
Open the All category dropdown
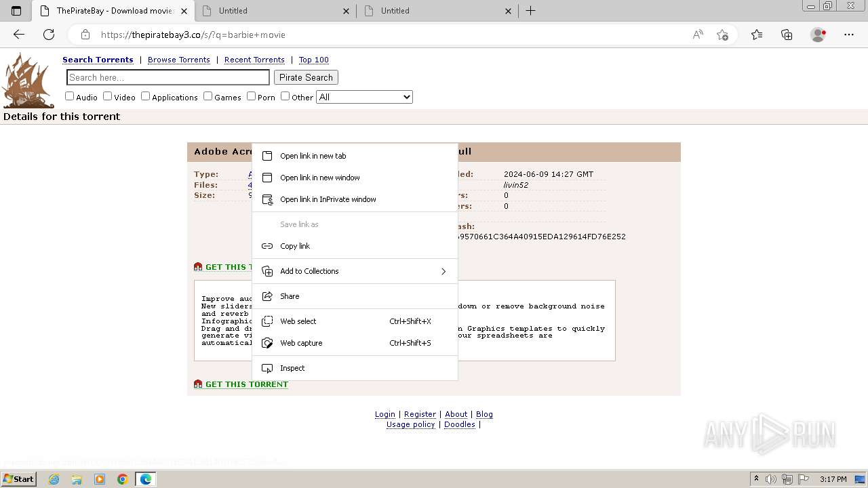click(364, 97)
